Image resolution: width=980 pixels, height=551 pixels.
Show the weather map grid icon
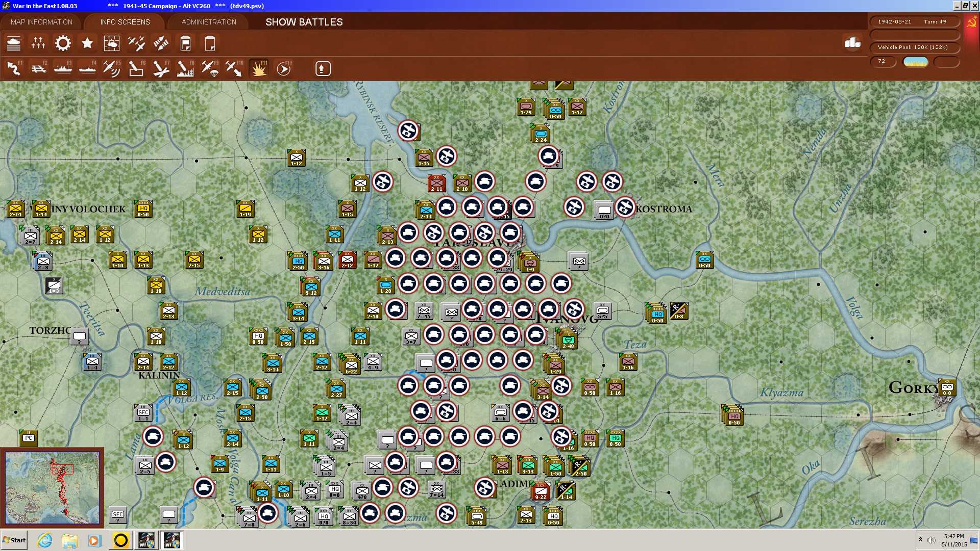(112, 43)
